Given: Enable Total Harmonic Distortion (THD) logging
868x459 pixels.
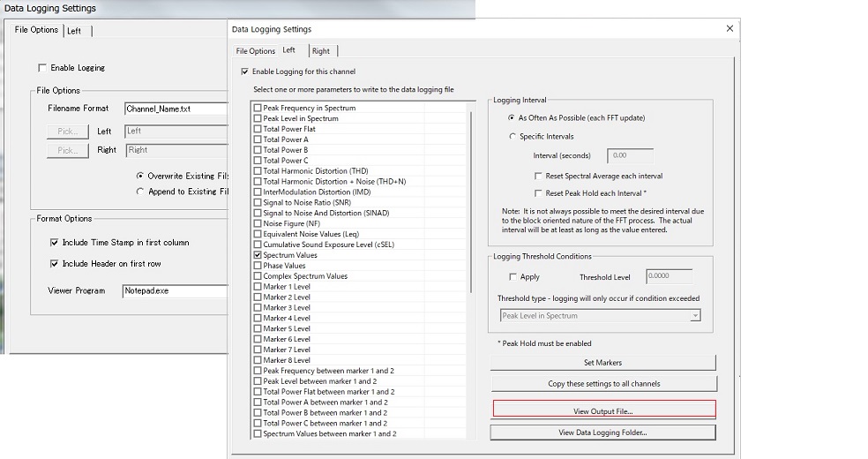Looking at the screenshot, I should coord(258,171).
